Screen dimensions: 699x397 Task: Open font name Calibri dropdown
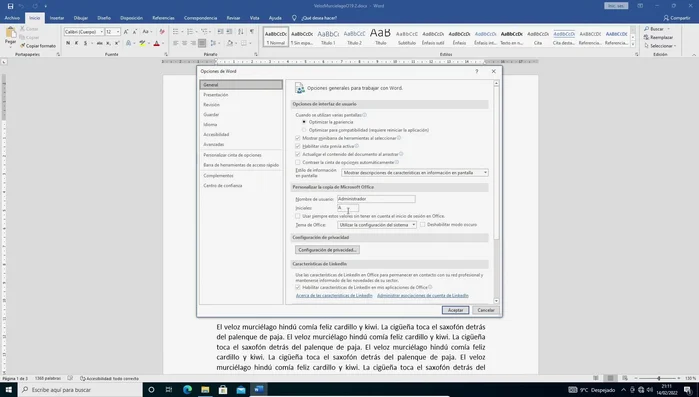click(x=102, y=32)
